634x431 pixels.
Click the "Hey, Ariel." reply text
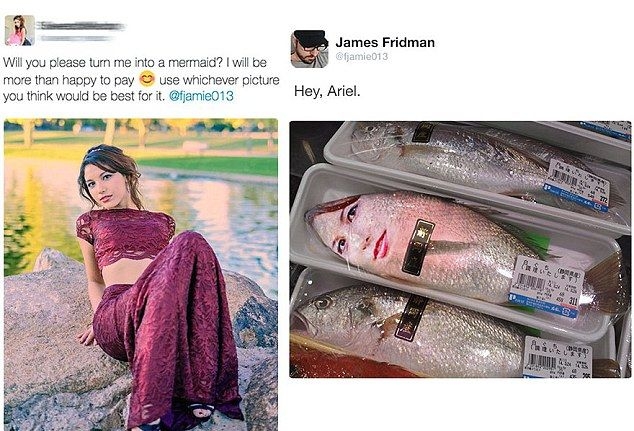tap(327, 91)
